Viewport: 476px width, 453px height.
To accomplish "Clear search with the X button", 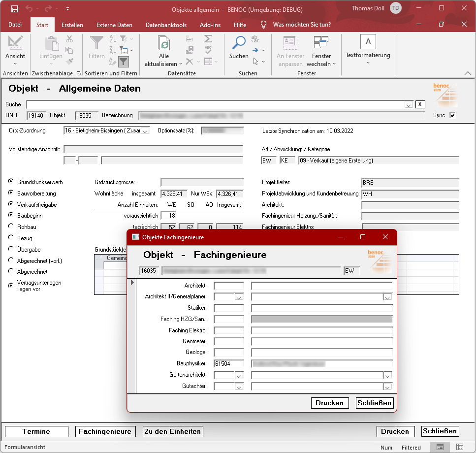I will coord(420,104).
